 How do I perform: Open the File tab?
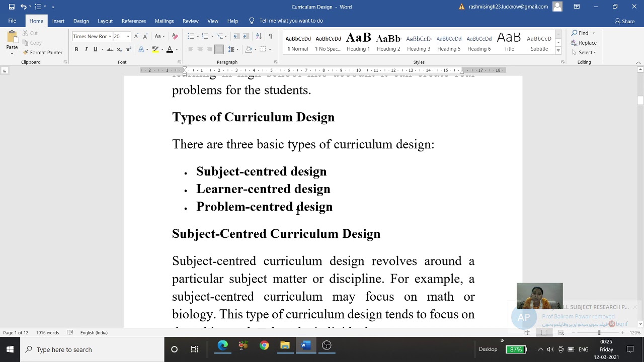[x=12, y=21]
